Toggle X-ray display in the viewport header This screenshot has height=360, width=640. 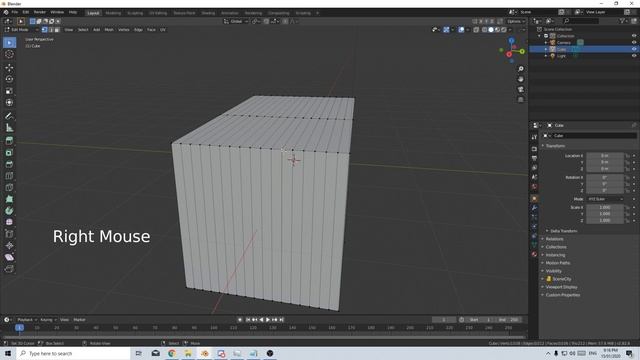[476, 30]
